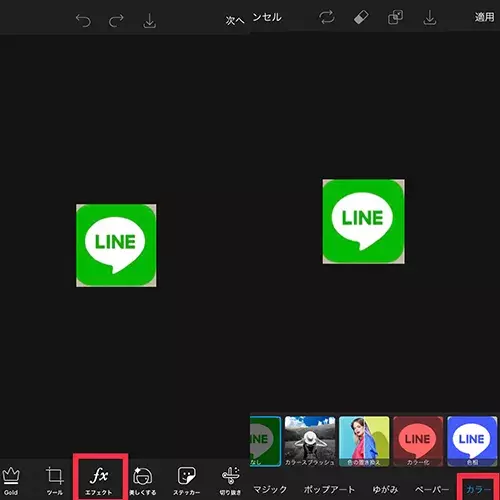Tap the overlapping squares compare icon

tap(395, 17)
